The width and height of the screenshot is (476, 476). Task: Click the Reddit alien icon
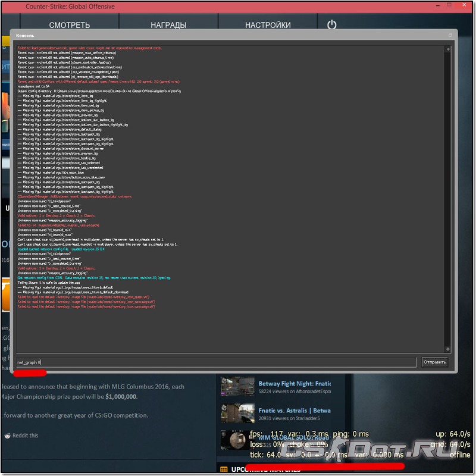7,436
